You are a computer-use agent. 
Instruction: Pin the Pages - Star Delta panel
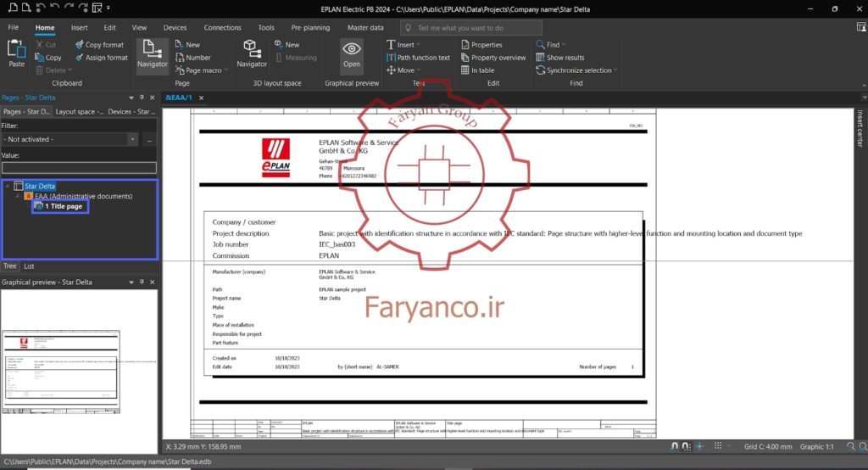point(142,98)
